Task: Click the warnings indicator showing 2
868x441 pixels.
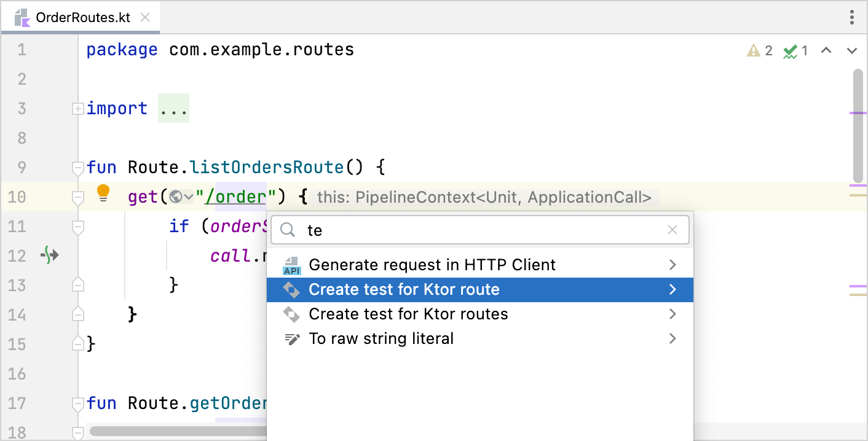Action: (759, 50)
